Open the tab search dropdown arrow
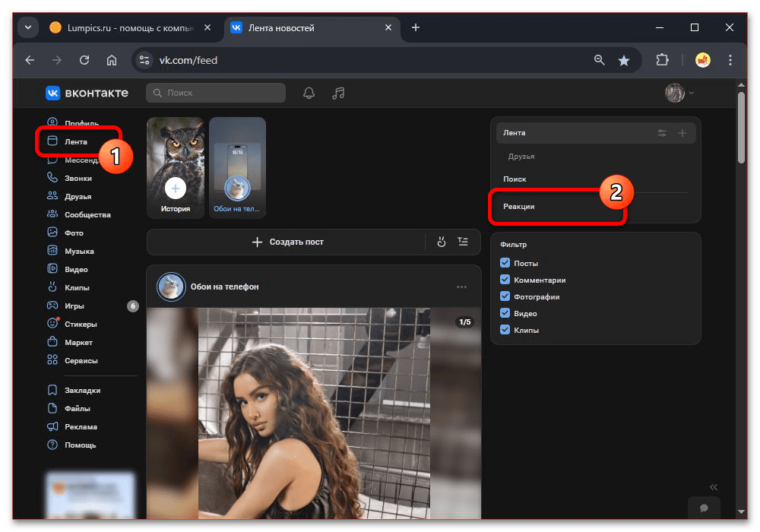The height and width of the screenshot is (532, 760). click(28, 27)
